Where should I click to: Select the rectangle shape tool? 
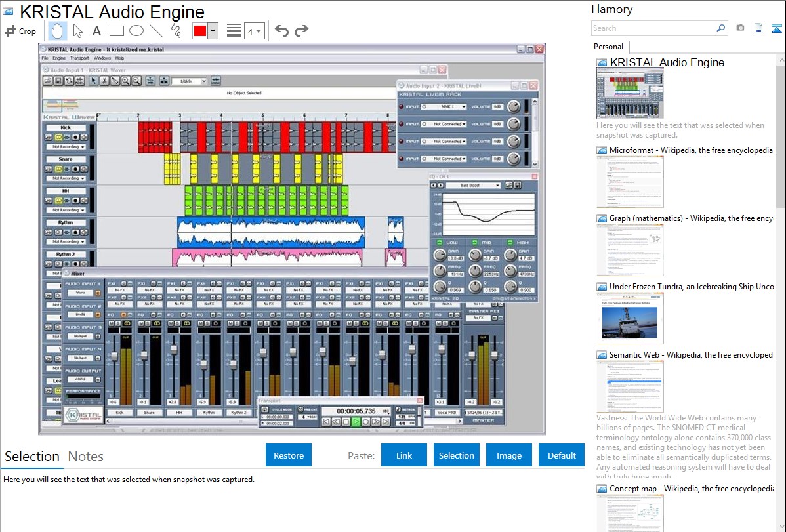coord(116,31)
